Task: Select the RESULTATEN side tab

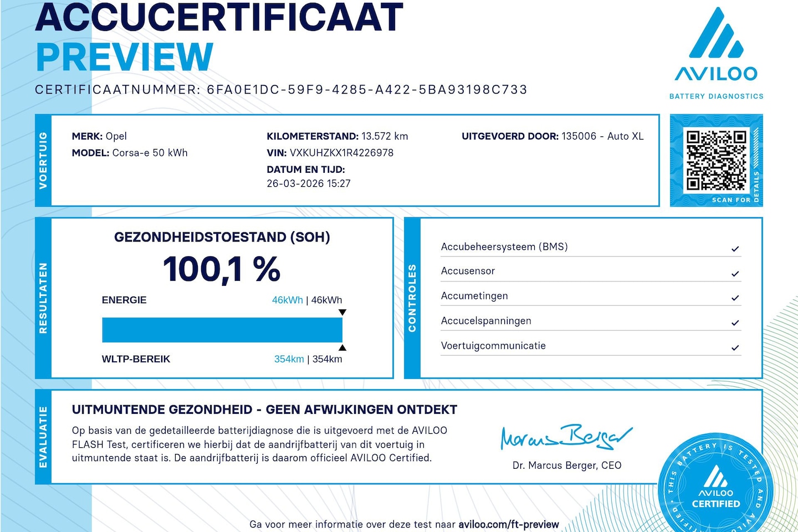Action: [x=43, y=298]
